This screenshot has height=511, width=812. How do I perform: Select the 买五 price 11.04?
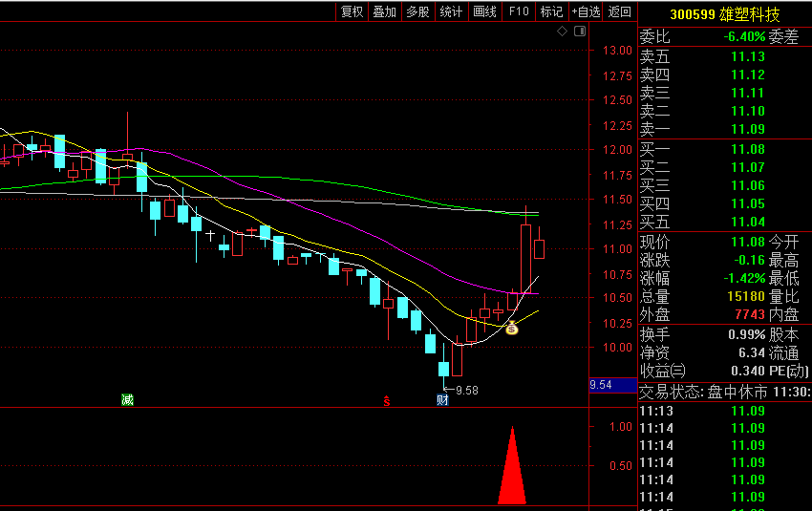pos(748,222)
